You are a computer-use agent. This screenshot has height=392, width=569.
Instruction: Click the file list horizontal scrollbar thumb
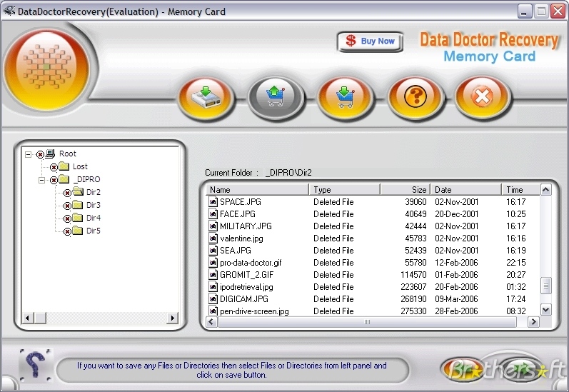pos(367,322)
